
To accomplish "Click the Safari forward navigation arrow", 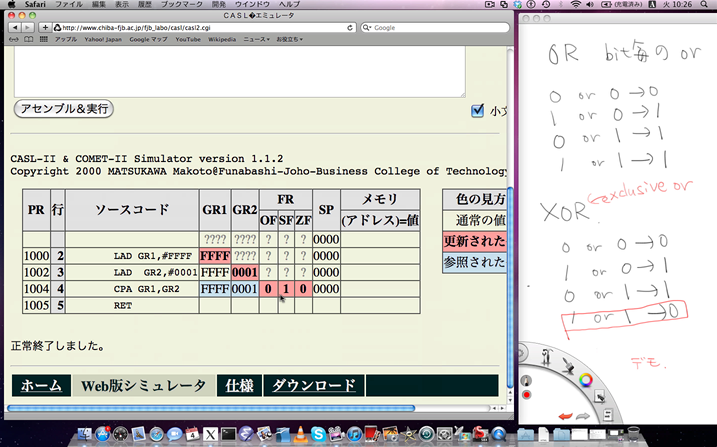I will (x=27, y=27).
